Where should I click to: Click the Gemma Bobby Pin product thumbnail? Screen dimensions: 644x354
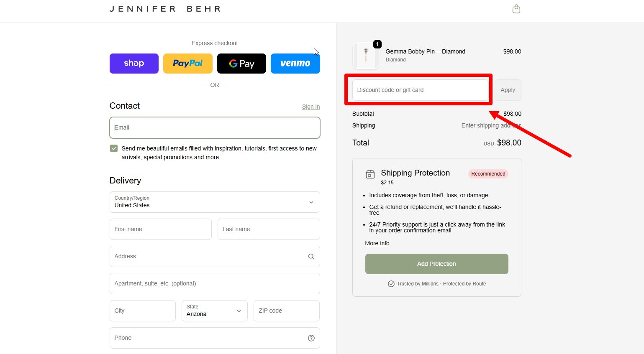(x=366, y=55)
